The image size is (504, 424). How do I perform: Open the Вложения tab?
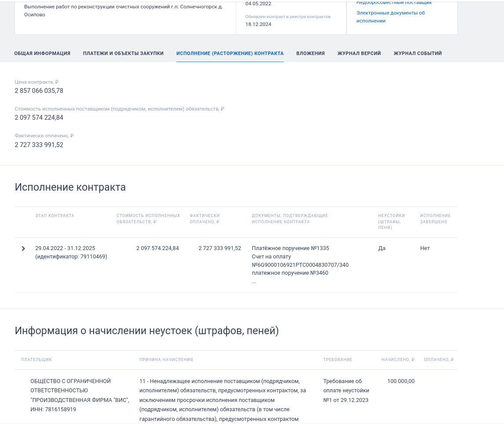[x=310, y=53]
